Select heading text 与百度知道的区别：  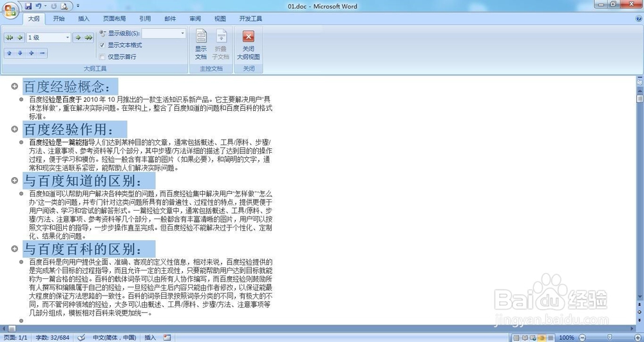[x=83, y=180]
